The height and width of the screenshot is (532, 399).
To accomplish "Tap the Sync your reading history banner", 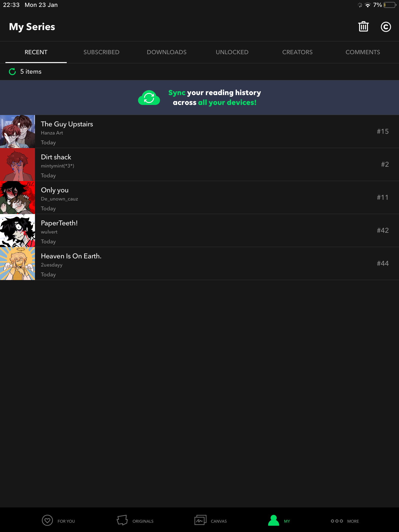I will pyautogui.click(x=214, y=98).
